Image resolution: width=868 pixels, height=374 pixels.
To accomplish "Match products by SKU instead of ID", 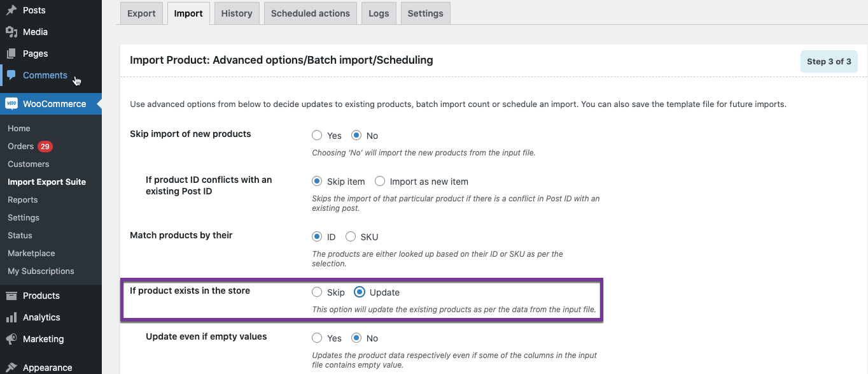I will [x=351, y=236].
